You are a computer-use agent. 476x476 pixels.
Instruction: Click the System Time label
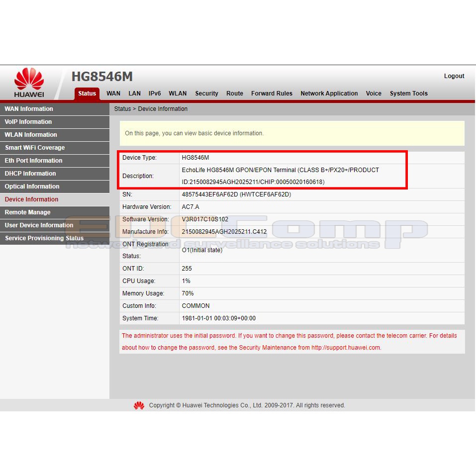click(140, 318)
